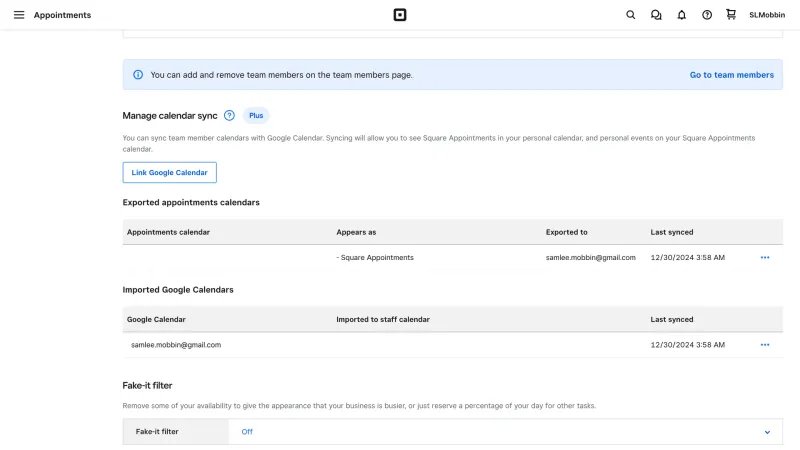Open search with the magnifier icon
800x450 pixels.
[631, 15]
